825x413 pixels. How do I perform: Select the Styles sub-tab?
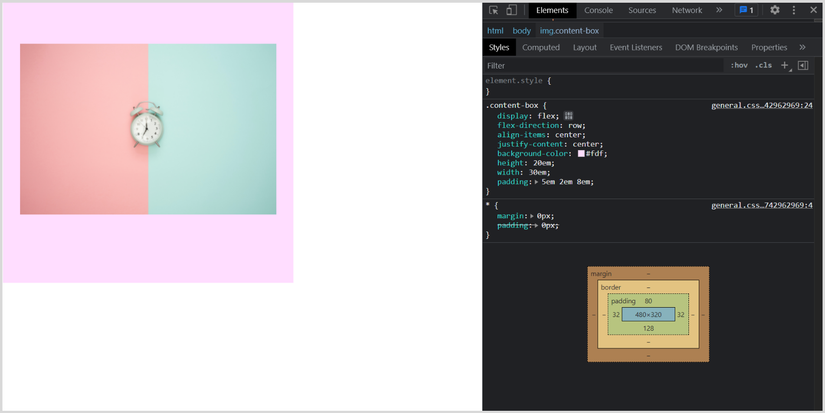[x=499, y=47]
